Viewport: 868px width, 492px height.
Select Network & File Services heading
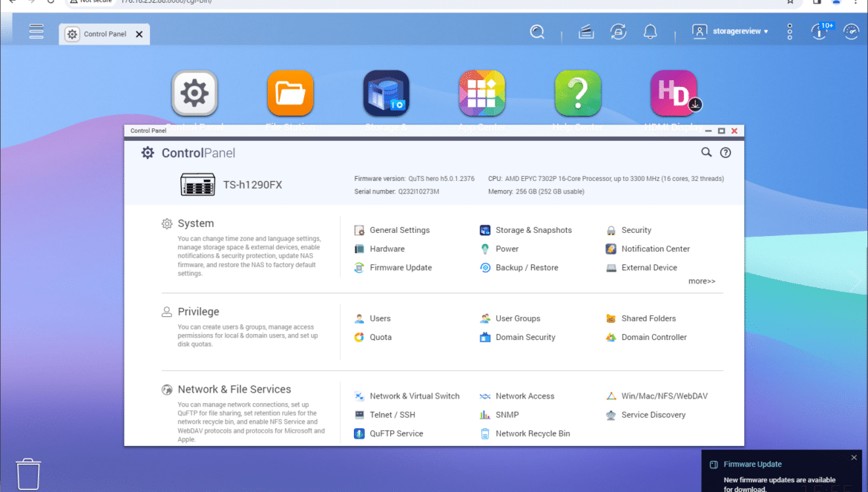(234, 390)
